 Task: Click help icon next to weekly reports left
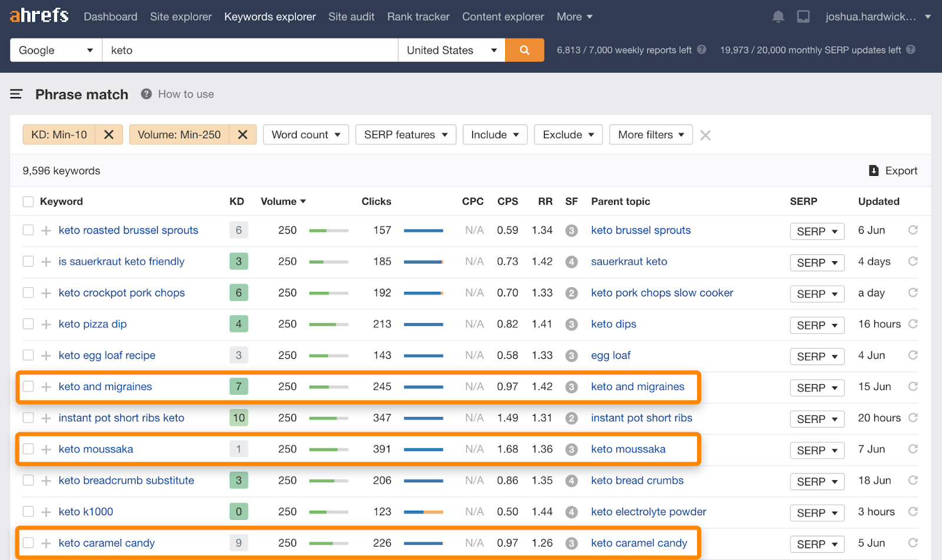[702, 50]
